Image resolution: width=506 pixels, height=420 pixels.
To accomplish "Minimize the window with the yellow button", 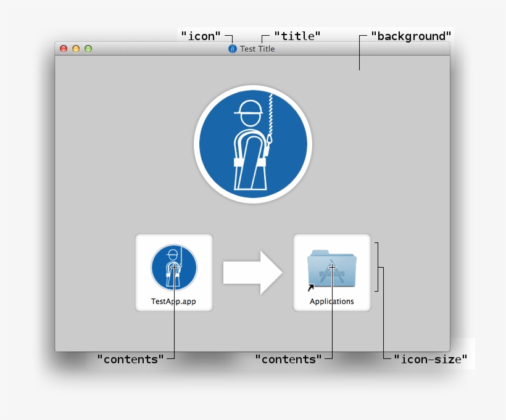I will 76,49.
